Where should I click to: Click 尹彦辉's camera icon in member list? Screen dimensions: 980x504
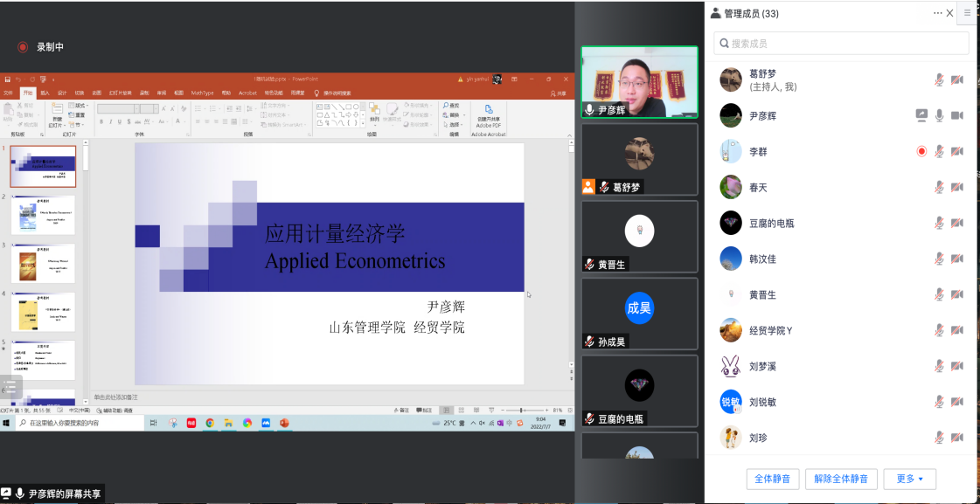(x=957, y=115)
